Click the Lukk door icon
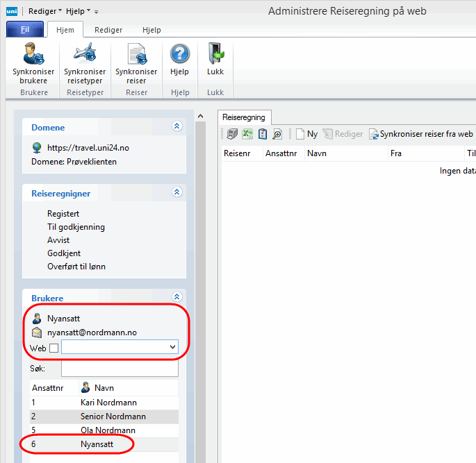The height and width of the screenshot is (463, 476). coord(215,54)
